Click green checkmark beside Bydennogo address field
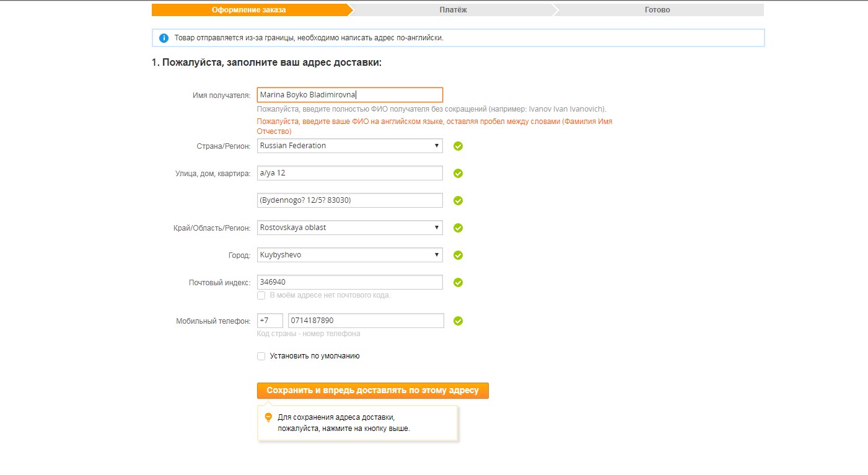 pyautogui.click(x=458, y=201)
